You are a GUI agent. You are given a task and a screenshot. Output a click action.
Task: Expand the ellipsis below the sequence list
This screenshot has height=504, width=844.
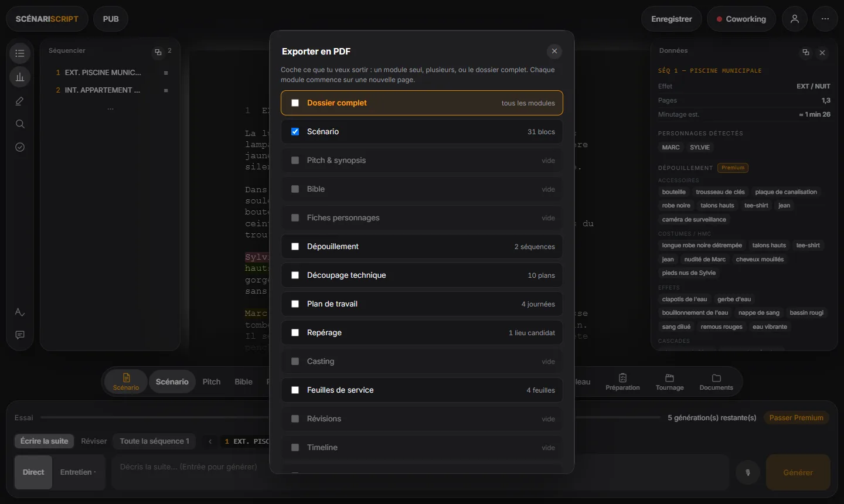[x=110, y=109]
